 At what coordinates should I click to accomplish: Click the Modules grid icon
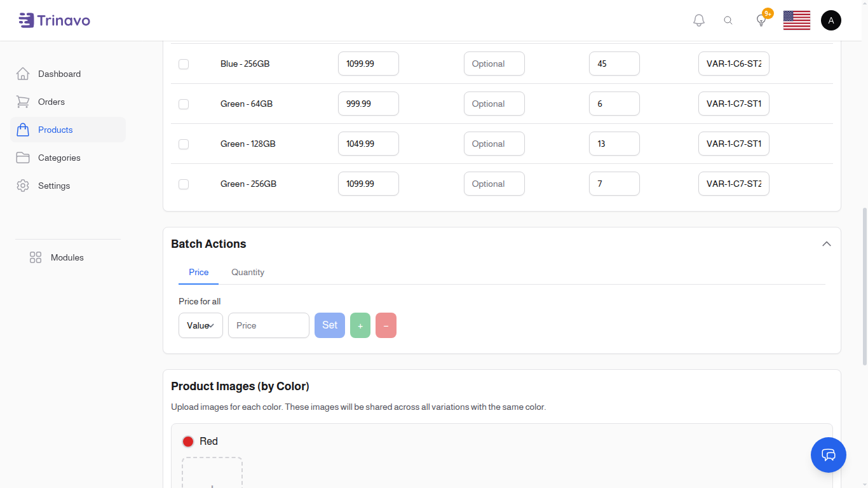tap(35, 257)
